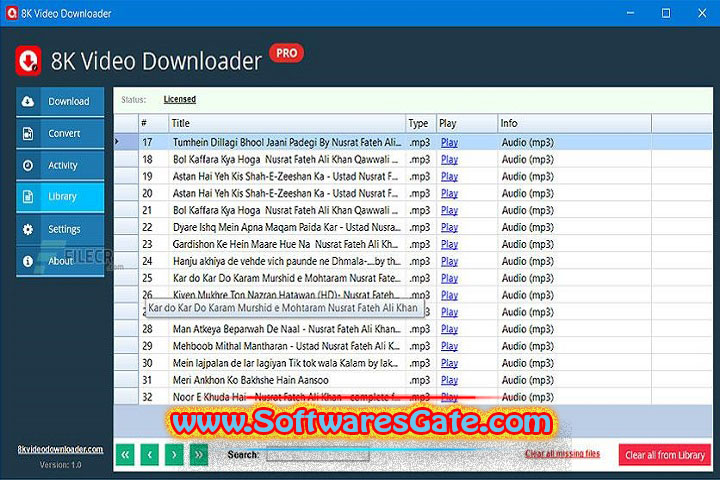Select title 'Hanju akhiya de vehde vich'
This screenshot has height=480, width=720.
(x=287, y=261)
